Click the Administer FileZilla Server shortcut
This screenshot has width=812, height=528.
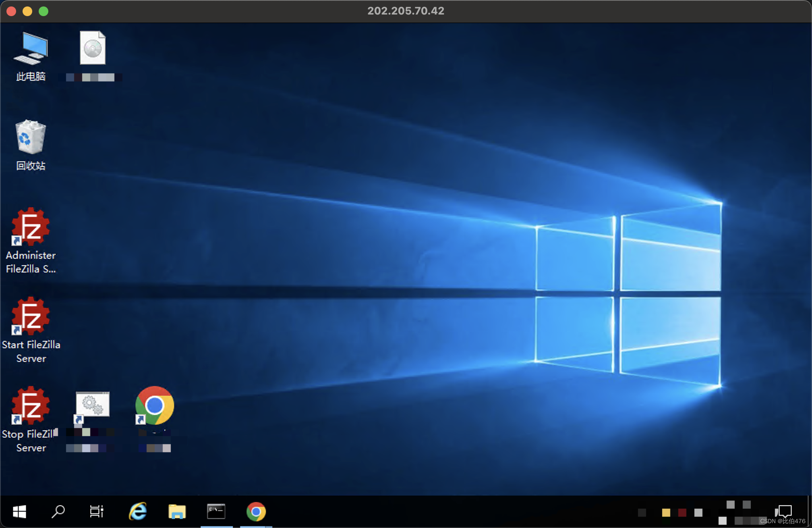coord(31,228)
